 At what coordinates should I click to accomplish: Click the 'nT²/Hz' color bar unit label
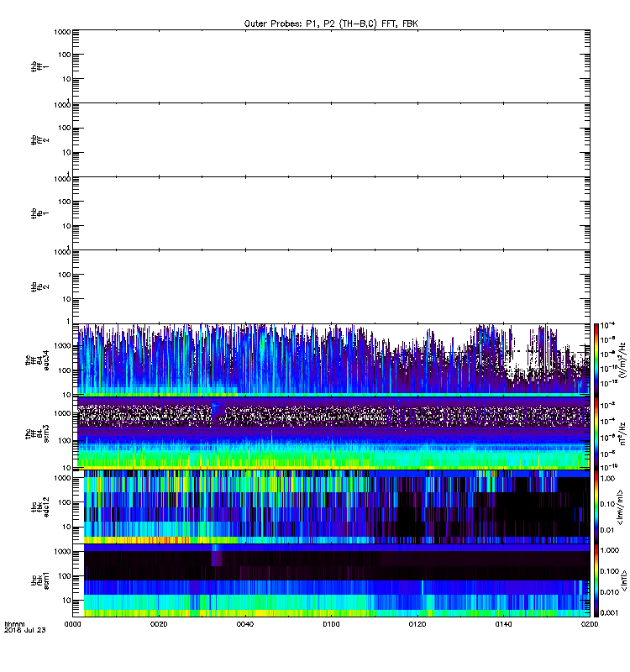[622, 433]
